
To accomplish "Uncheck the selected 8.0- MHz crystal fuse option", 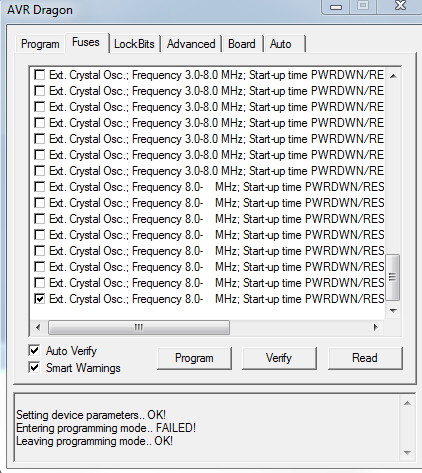I will point(40,299).
